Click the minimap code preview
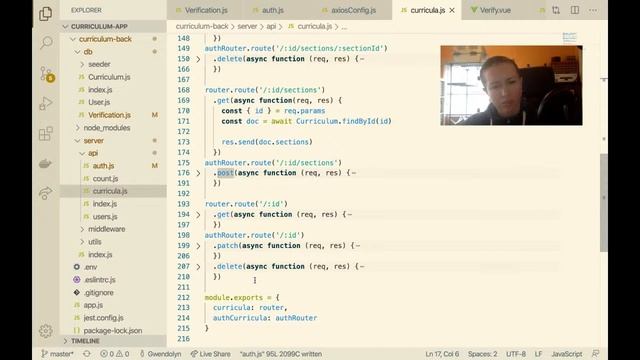640x360 pixels. [569, 38]
